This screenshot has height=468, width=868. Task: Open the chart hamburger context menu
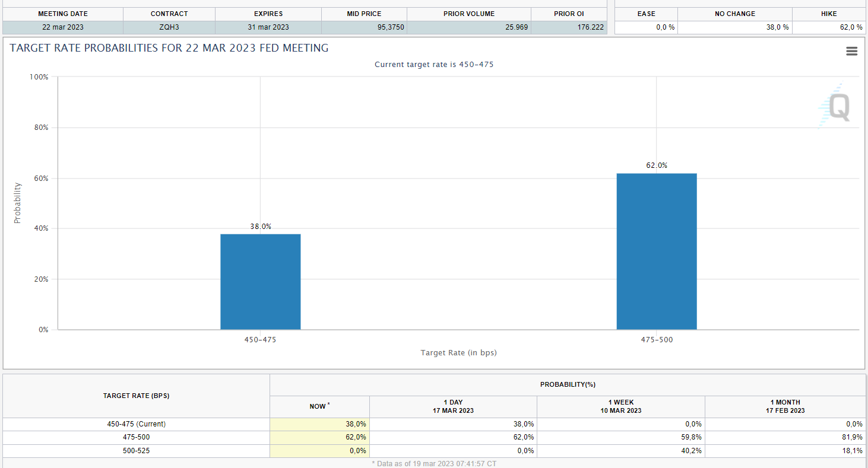(851, 52)
